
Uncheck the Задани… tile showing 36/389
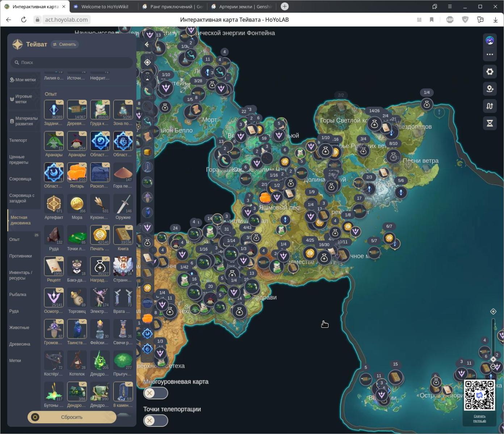coord(54,110)
